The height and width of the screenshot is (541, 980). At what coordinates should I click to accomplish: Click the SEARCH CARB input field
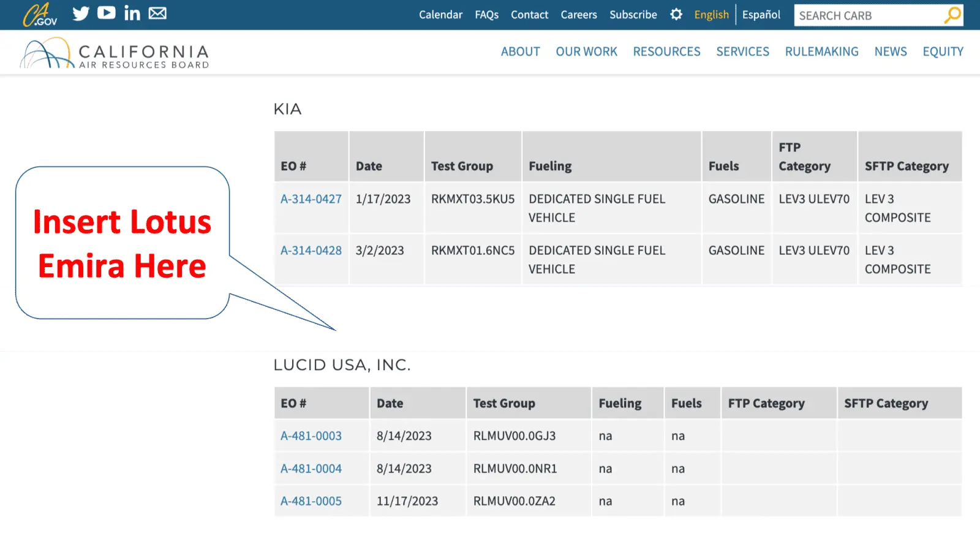[867, 16]
